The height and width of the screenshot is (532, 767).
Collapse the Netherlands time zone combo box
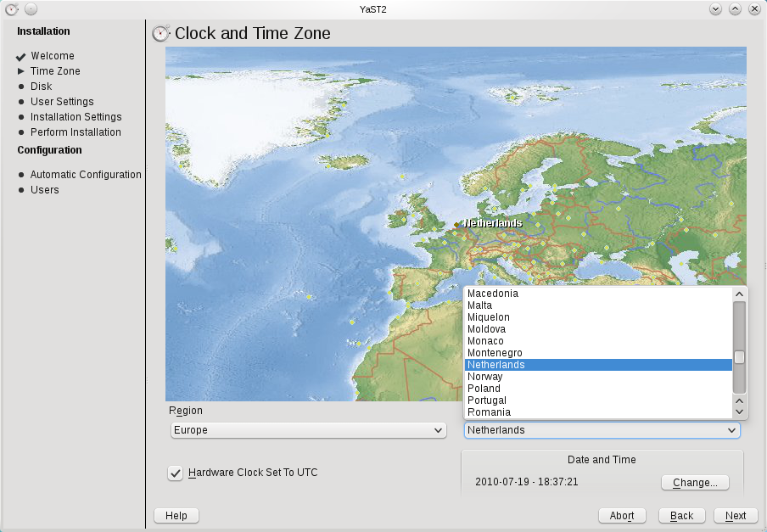pos(602,430)
